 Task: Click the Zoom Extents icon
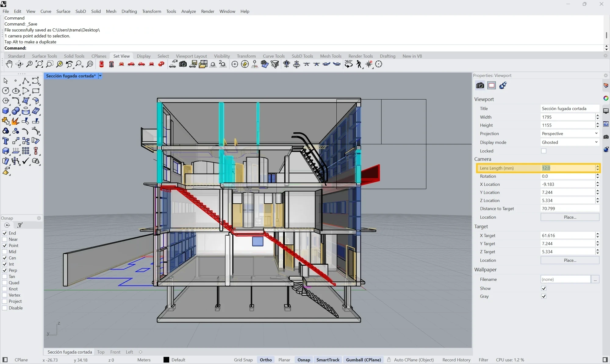(39, 64)
